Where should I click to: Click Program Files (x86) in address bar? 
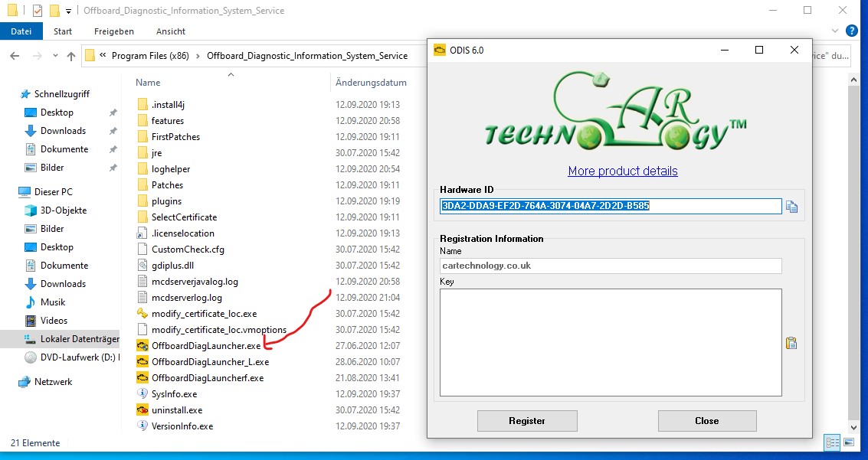coord(150,56)
